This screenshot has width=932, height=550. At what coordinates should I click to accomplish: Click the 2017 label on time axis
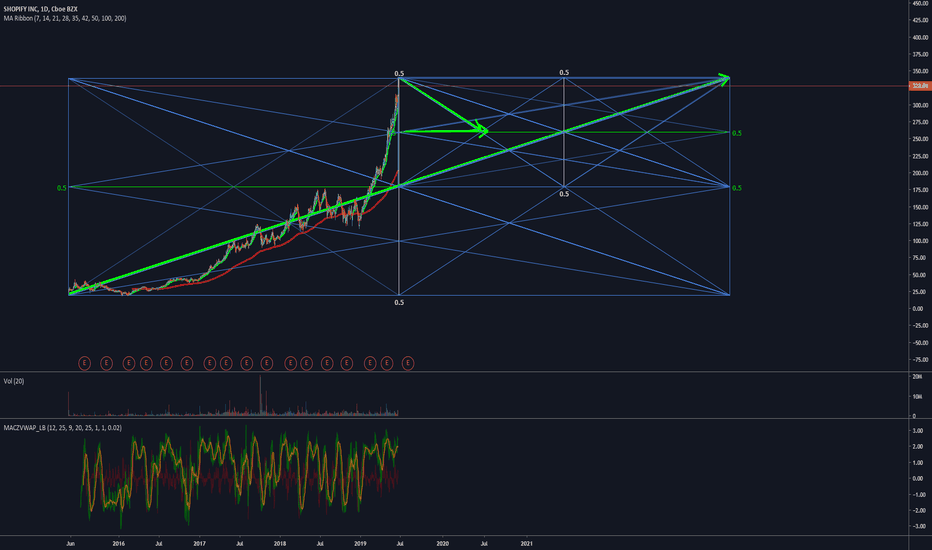pos(199,543)
